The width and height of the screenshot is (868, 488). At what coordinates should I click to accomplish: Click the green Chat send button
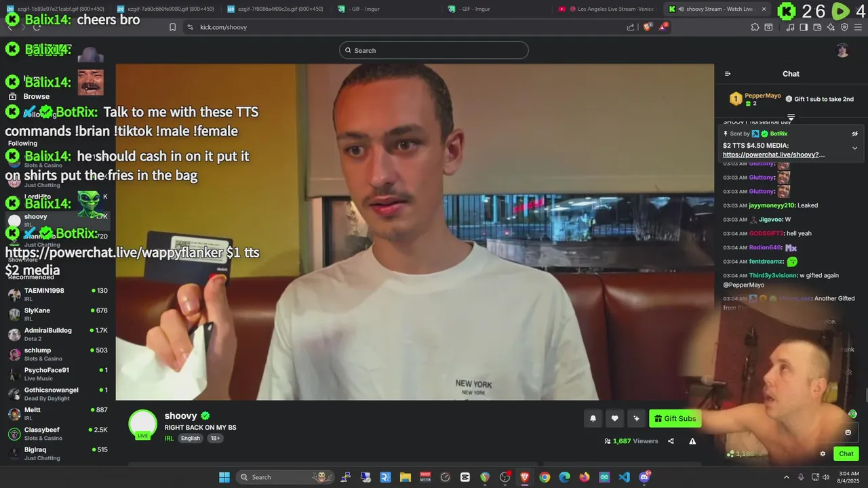846,454
